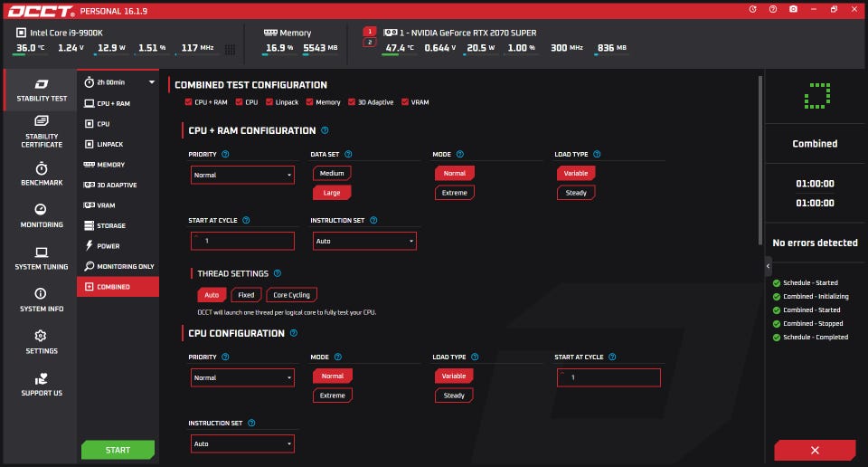The width and height of the screenshot is (868, 467).
Task: Uncheck the CPU + RAM checkbox
Action: (188, 102)
